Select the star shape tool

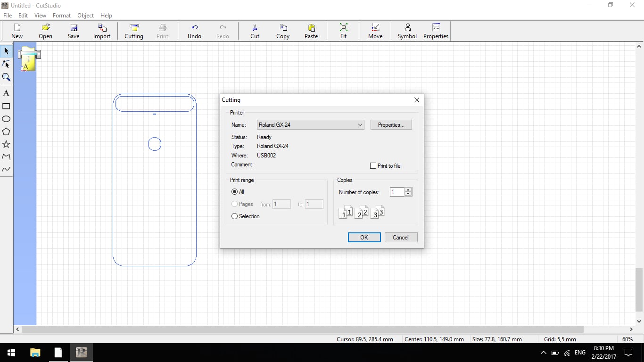point(6,144)
